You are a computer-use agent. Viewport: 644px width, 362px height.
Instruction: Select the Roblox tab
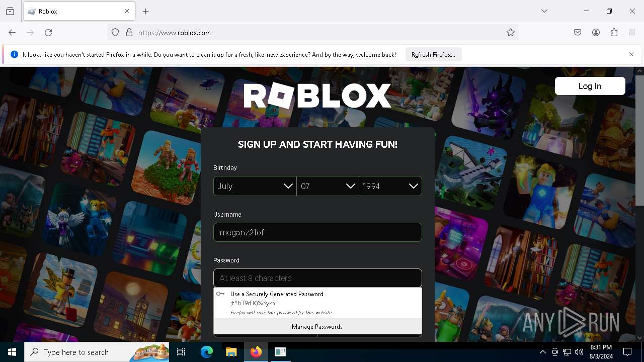coord(79,11)
